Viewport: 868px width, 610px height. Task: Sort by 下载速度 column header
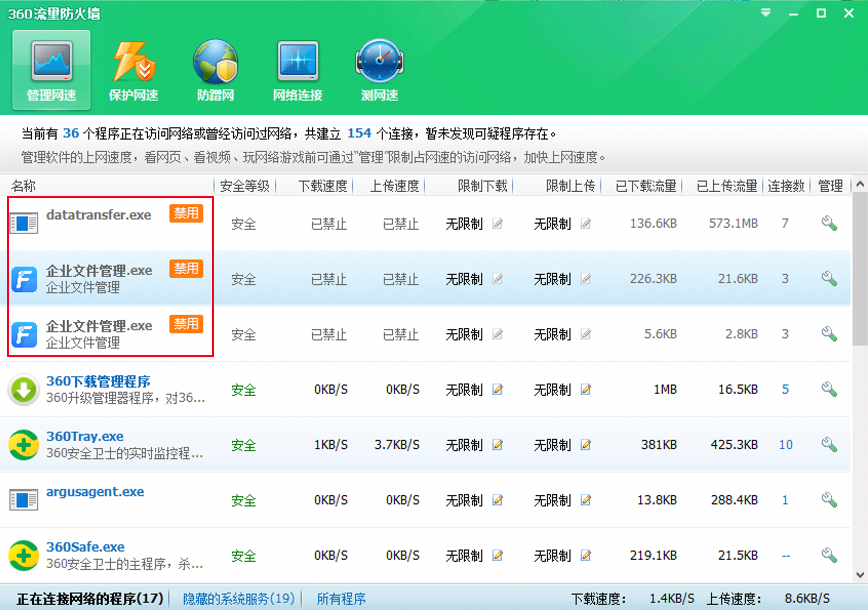323,186
